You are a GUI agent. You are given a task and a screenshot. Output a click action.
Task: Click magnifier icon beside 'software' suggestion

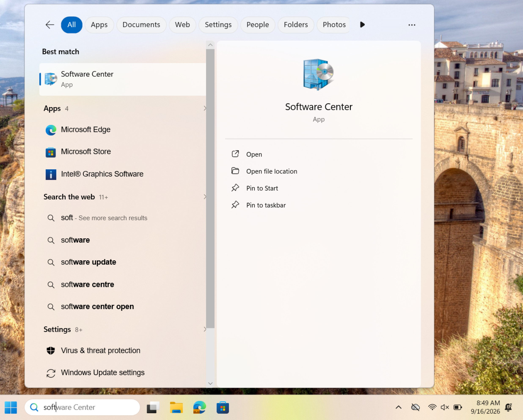[51, 240]
